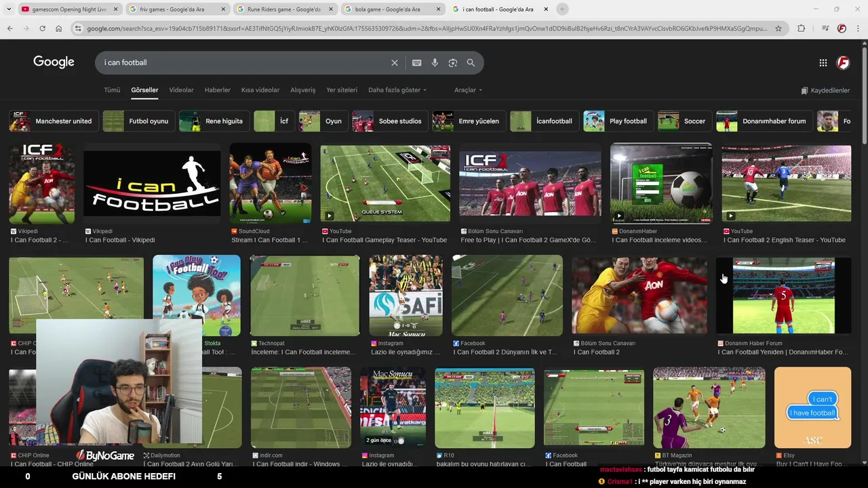Reload the page with refresh icon
Screen dimensions: 868x488
tap(42, 28)
